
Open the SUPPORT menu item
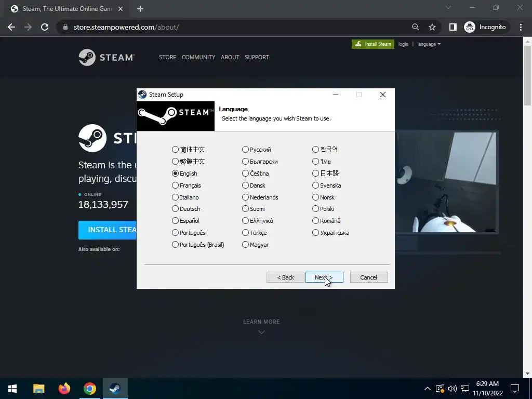(257, 57)
